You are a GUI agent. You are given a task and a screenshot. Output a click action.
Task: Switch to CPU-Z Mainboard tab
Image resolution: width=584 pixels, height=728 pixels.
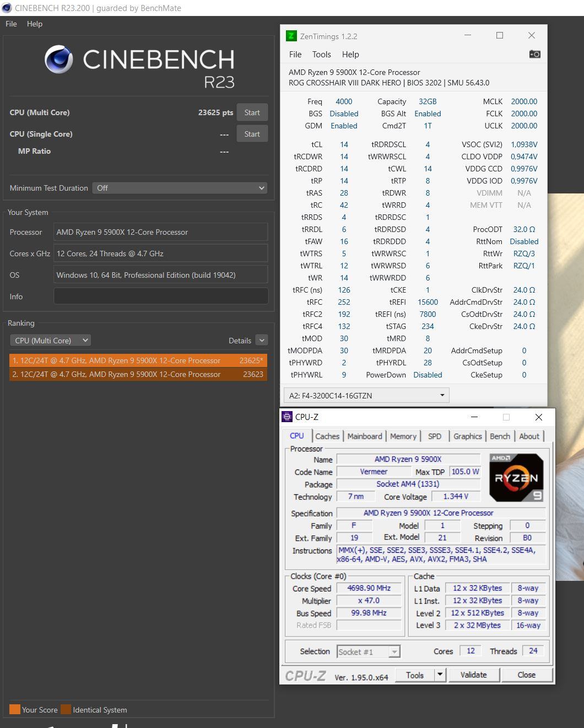click(x=365, y=436)
